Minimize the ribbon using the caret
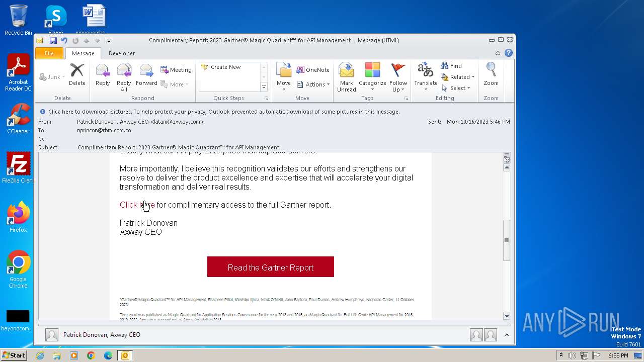 coord(498,53)
